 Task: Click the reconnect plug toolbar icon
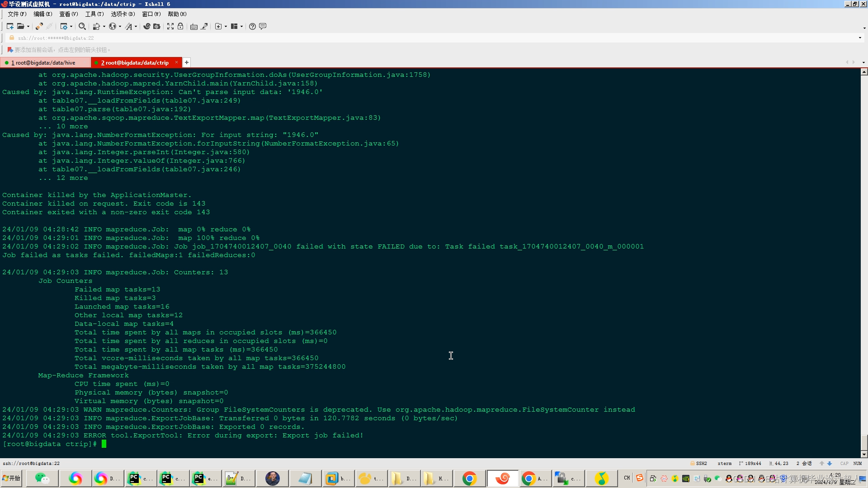coord(39,26)
